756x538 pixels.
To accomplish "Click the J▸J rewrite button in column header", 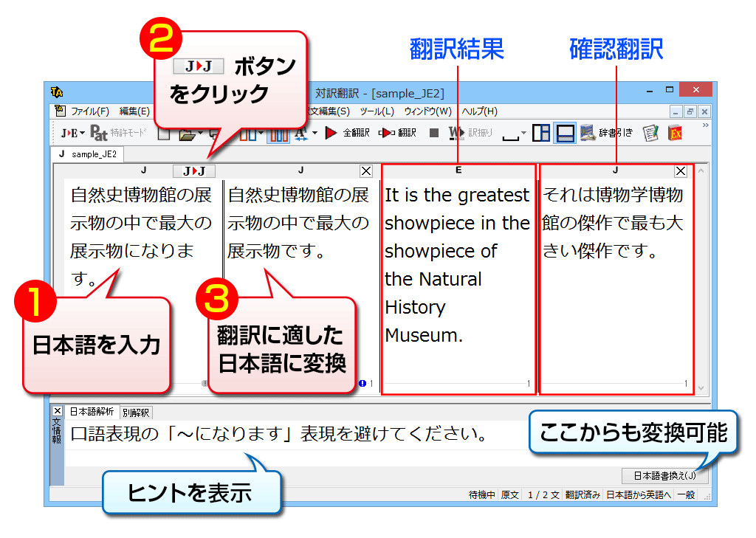I will pyautogui.click(x=194, y=171).
